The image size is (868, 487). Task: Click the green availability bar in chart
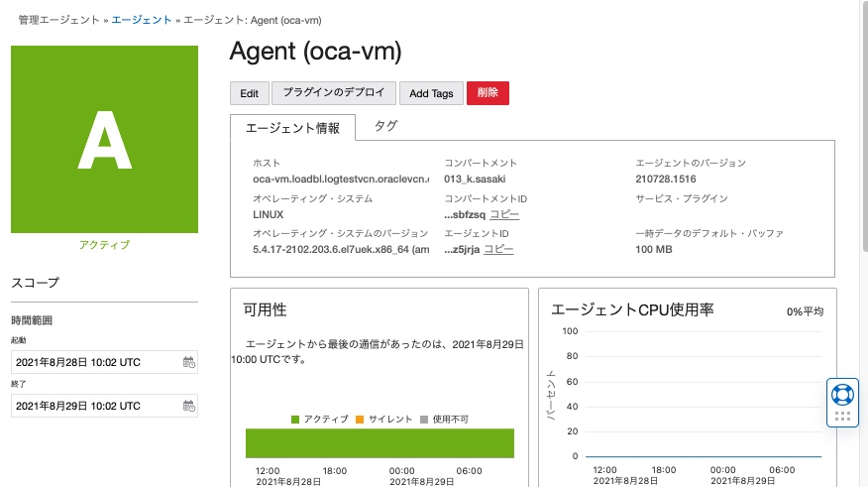380,443
